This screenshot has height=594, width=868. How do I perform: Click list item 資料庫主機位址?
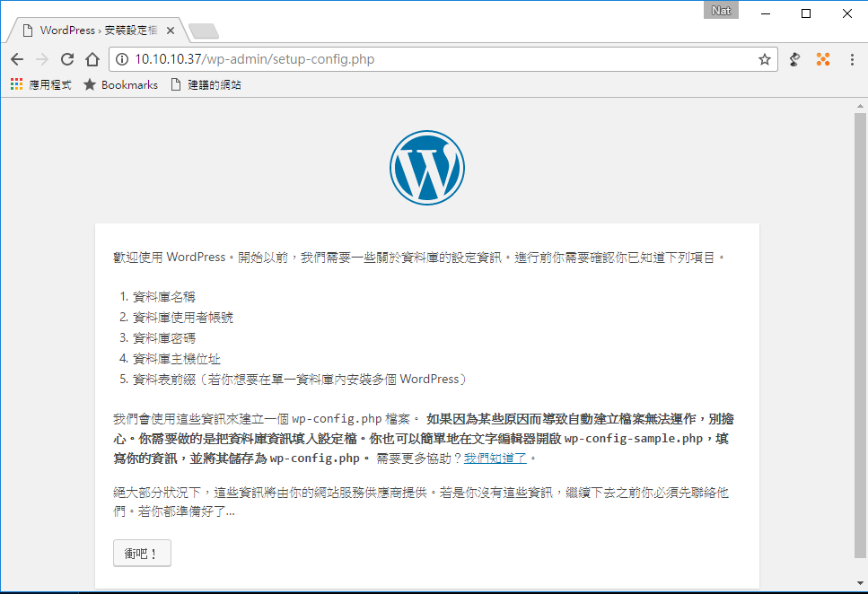(x=177, y=359)
